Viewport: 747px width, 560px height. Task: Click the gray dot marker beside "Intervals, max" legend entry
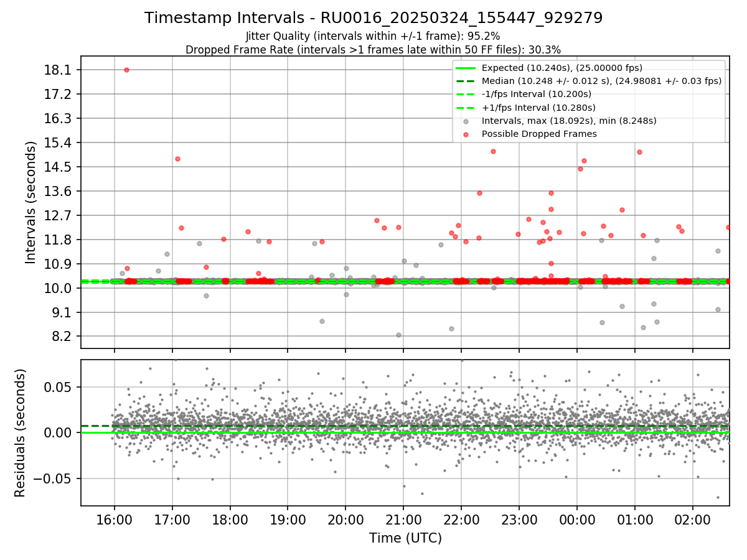pos(466,121)
